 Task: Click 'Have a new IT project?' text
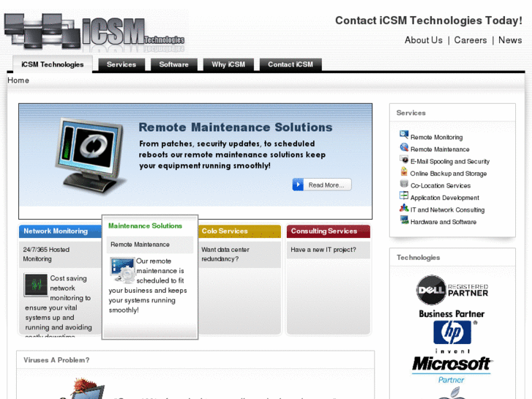323,250
